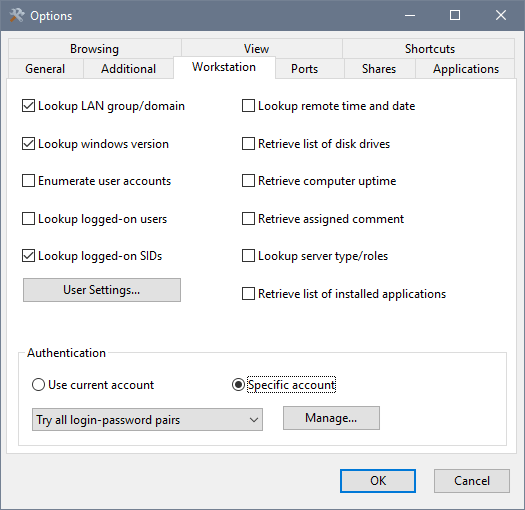Click the User Settings... button

pos(102,290)
